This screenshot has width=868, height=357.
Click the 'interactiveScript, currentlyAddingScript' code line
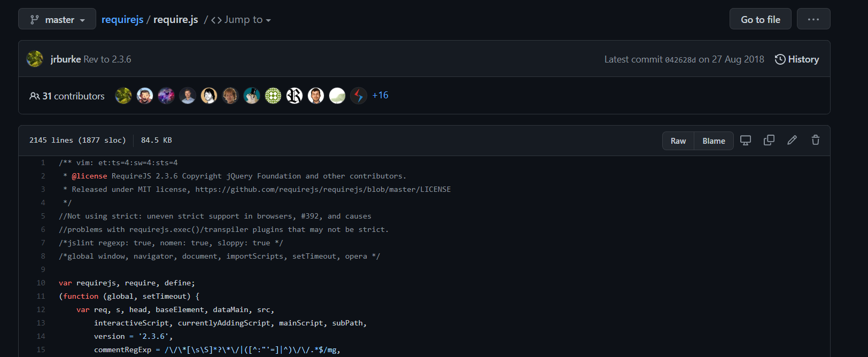230,323
